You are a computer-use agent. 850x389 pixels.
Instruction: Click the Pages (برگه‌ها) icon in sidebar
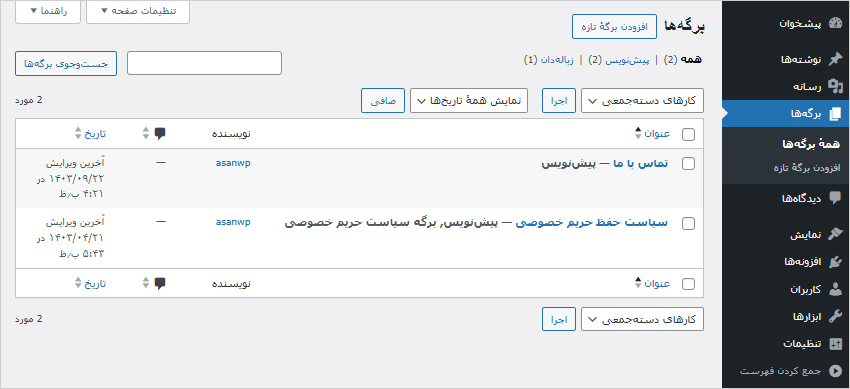(835, 114)
